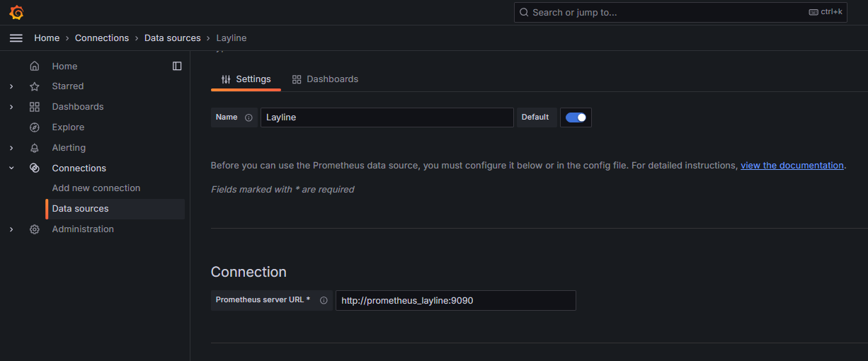This screenshot has width=868, height=361.
Task: Click the search magnifier icon
Action: (x=524, y=12)
